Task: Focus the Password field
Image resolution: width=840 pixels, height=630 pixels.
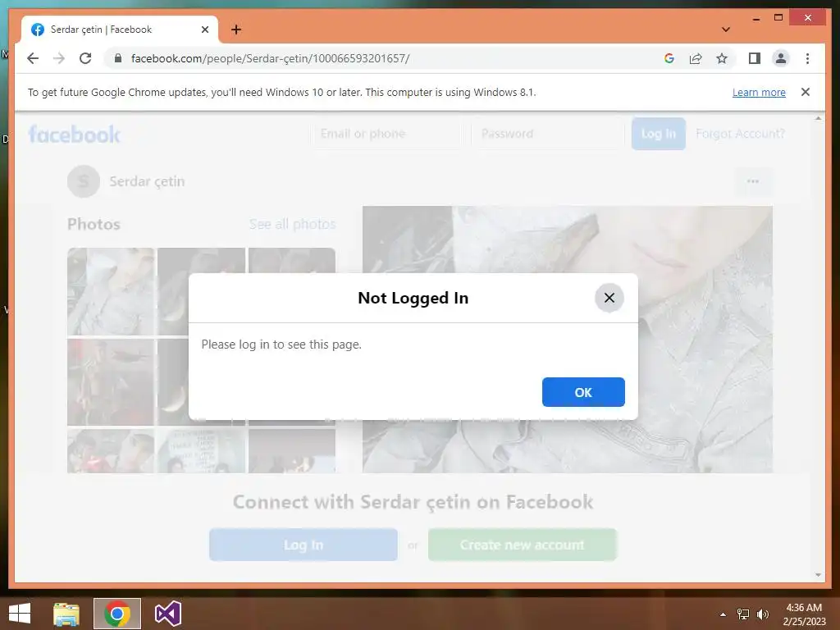Action: tap(548, 134)
